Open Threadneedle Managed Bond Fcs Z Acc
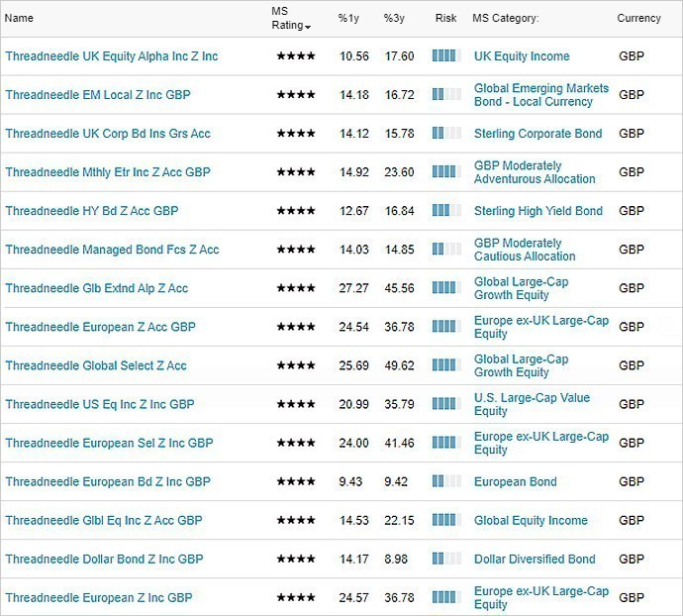Viewport: 683px width, 616px height. (x=112, y=250)
